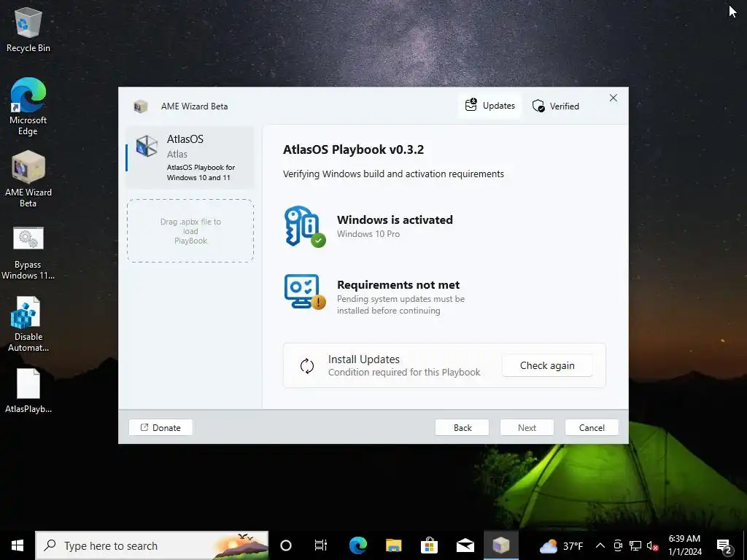Click the Meet Now tray icon
Viewport: 747px width, 560px height.
pyautogui.click(x=618, y=545)
